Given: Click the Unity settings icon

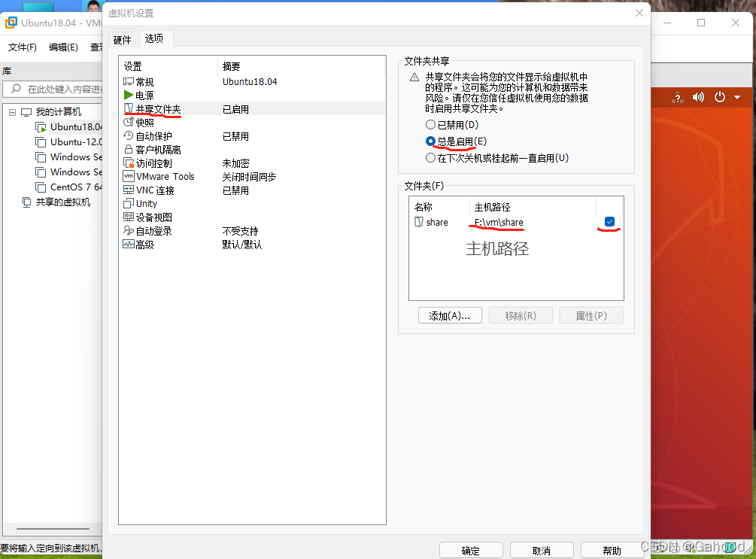Looking at the screenshot, I should (128, 203).
